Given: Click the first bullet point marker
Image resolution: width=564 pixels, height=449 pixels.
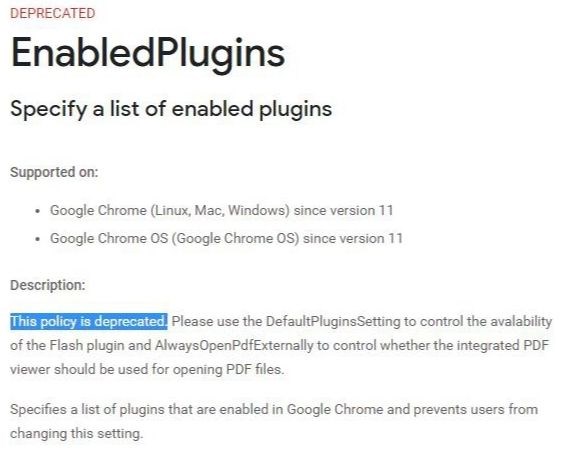Looking at the screenshot, I should [x=38, y=211].
